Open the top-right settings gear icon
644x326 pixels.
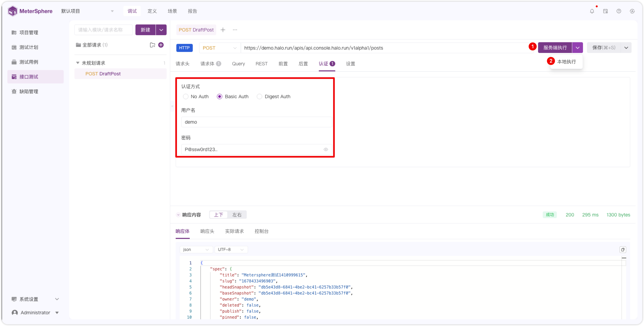pyautogui.click(x=632, y=11)
